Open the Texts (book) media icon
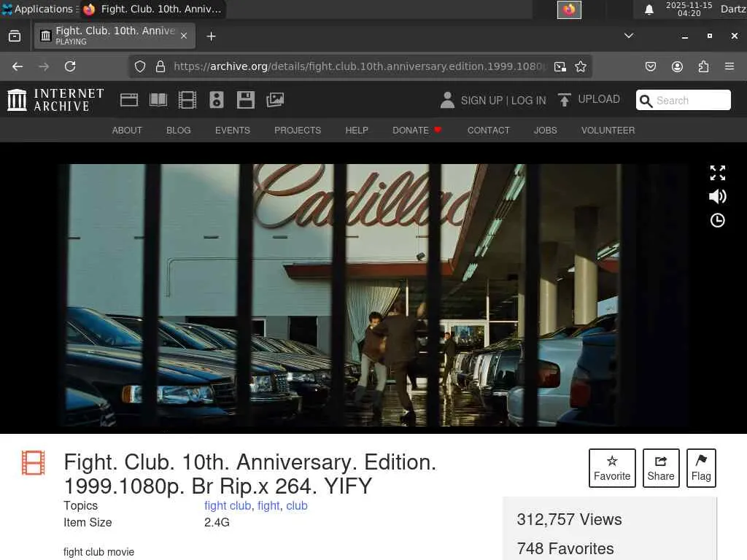 pos(158,100)
